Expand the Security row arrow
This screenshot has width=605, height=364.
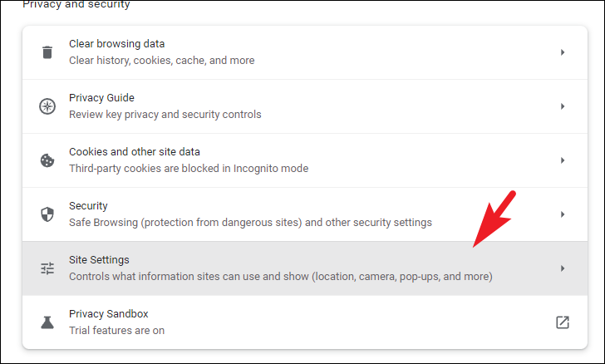[562, 214]
